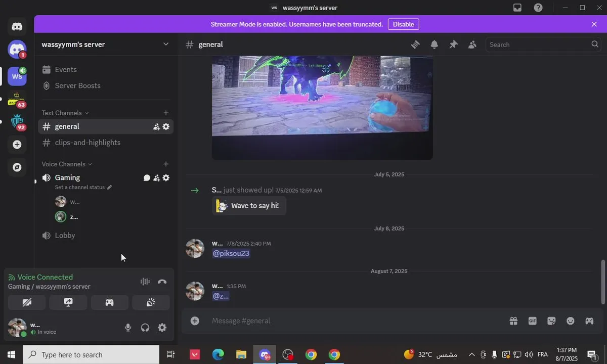The width and height of the screenshot is (607, 364).
Task: Open Explore Discoverable Servers compass icon
Action: 17,167
